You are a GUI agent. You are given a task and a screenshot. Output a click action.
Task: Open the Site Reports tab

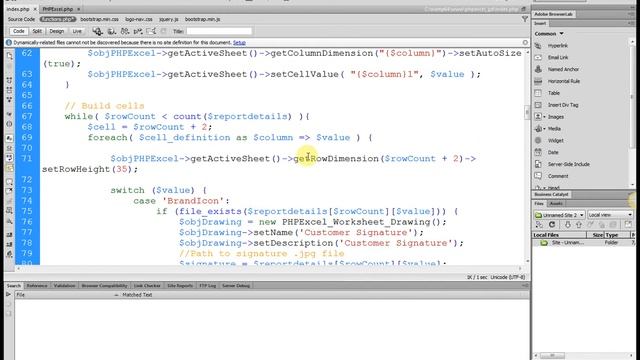(x=180, y=286)
